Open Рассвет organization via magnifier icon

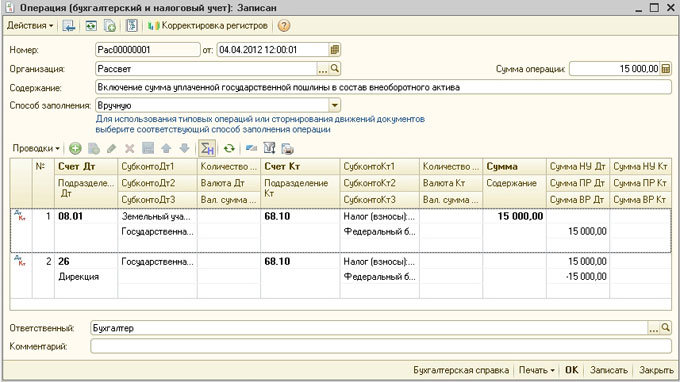(x=334, y=69)
